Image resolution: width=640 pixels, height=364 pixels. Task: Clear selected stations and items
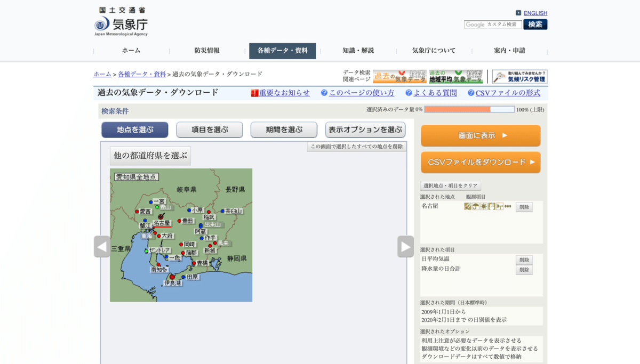point(451,186)
